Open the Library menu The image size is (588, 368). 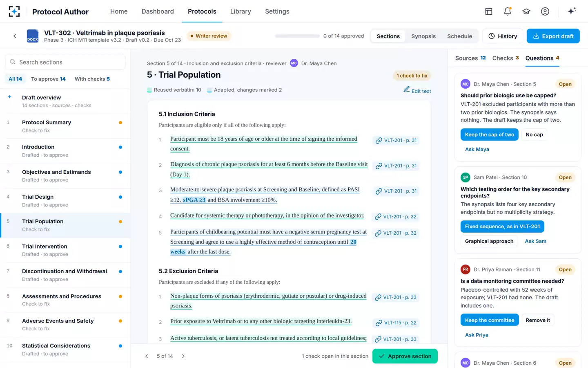pos(241,11)
